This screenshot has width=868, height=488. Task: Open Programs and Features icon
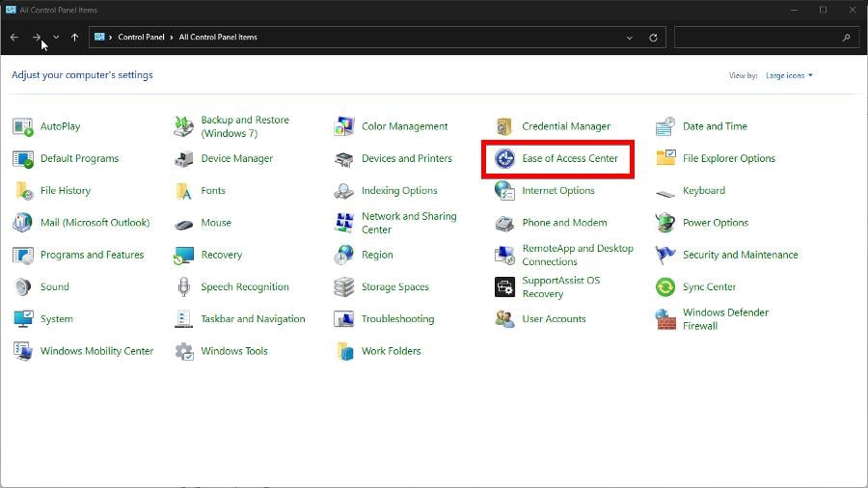pyautogui.click(x=23, y=255)
